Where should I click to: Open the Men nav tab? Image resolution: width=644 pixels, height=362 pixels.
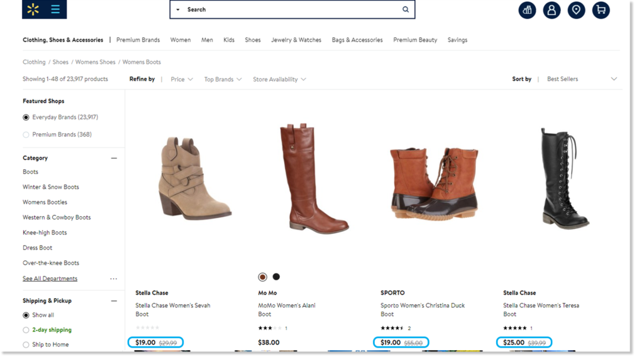(207, 40)
